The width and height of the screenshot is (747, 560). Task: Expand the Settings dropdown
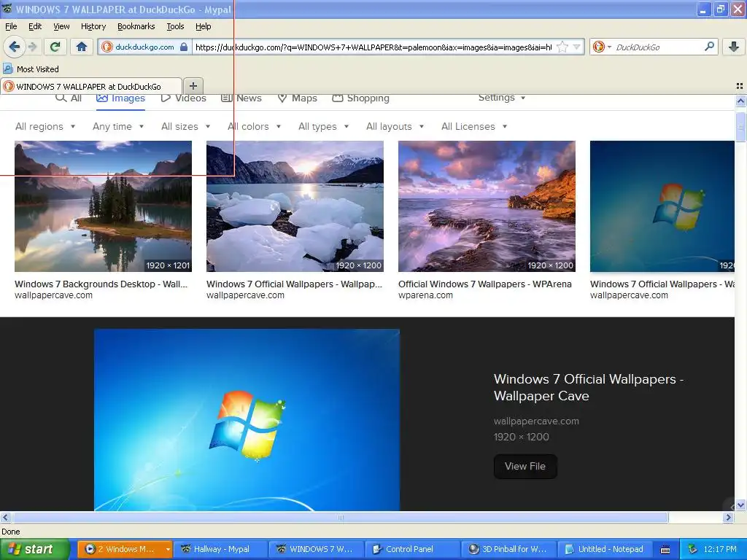pyautogui.click(x=502, y=98)
